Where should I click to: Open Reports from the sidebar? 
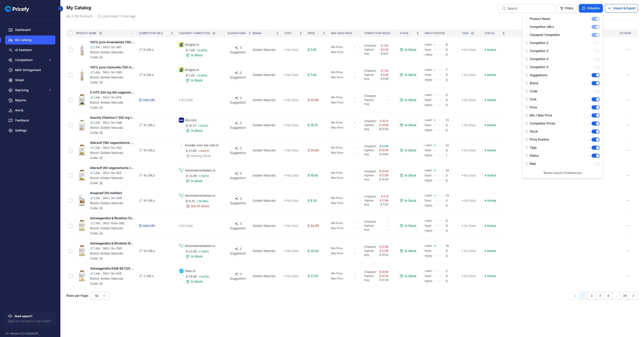coord(30,100)
